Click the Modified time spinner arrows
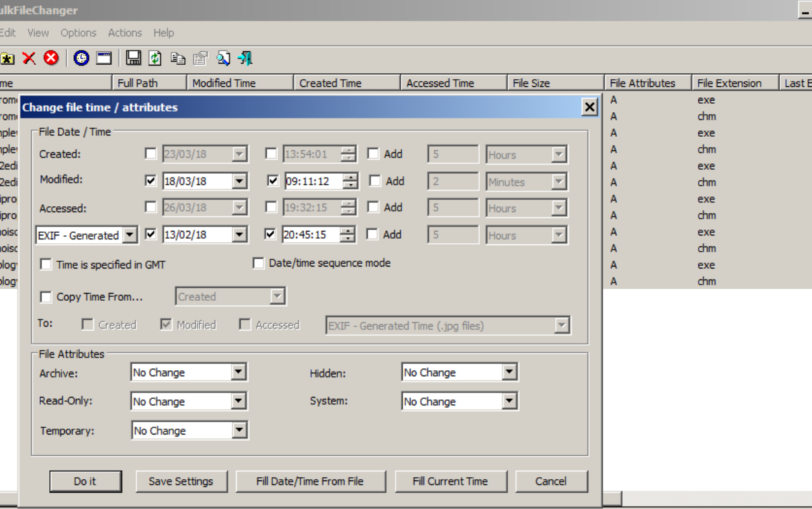Screen dimensions: 812x509 pyautogui.click(x=350, y=182)
